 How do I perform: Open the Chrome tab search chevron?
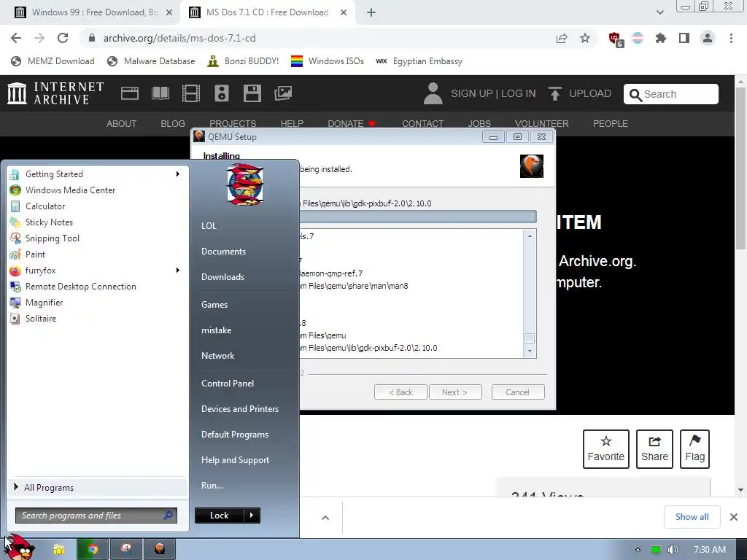point(659,12)
